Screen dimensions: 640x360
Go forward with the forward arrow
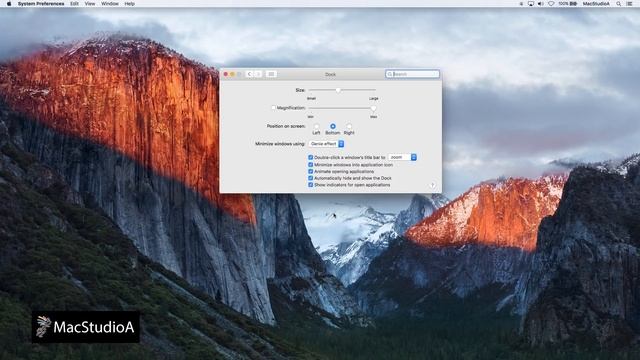[258, 74]
